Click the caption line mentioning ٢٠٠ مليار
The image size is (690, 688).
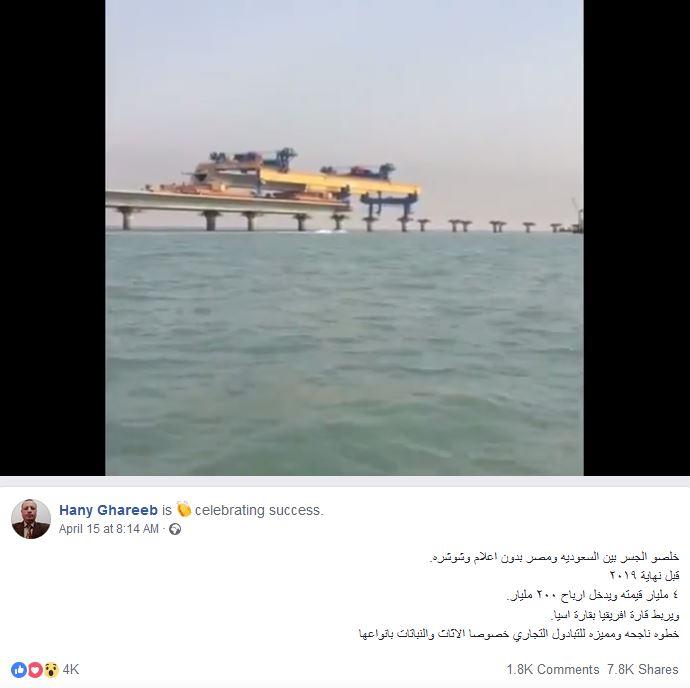593,595
